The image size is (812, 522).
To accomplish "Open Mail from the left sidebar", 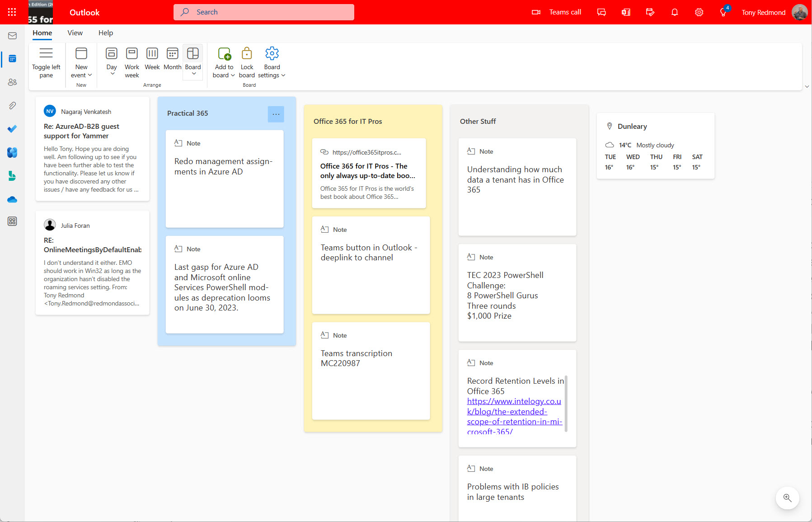I will pyautogui.click(x=12, y=36).
